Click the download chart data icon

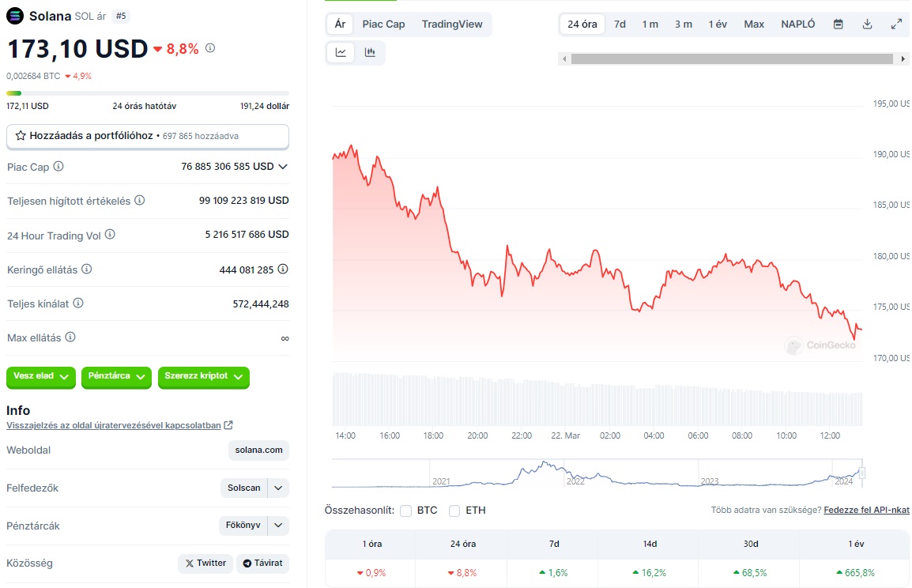point(867,24)
